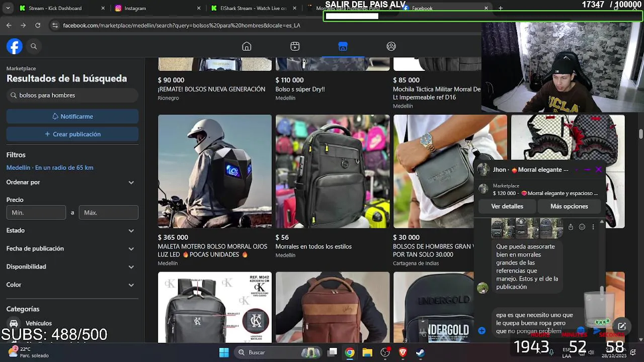Open 'Mochila Táctica Militar' listing title
The width and height of the screenshot is (644, 362).
tap(437, 93)
